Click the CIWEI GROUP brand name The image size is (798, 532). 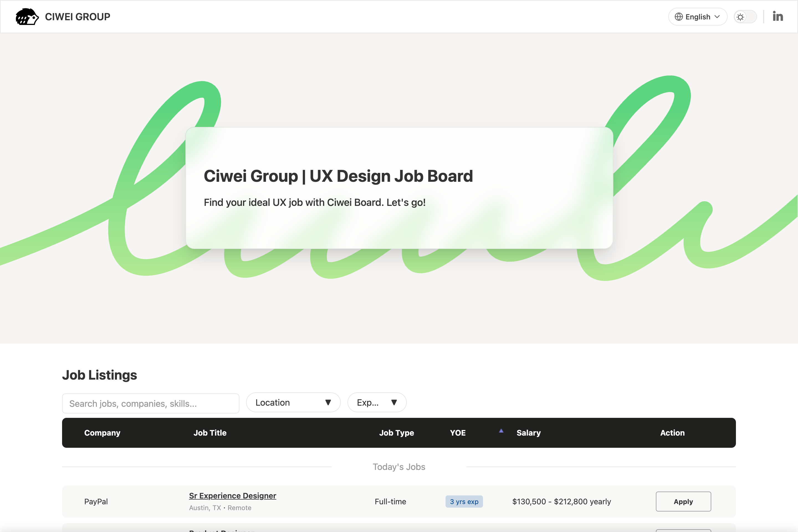click(x=77, y=17)
